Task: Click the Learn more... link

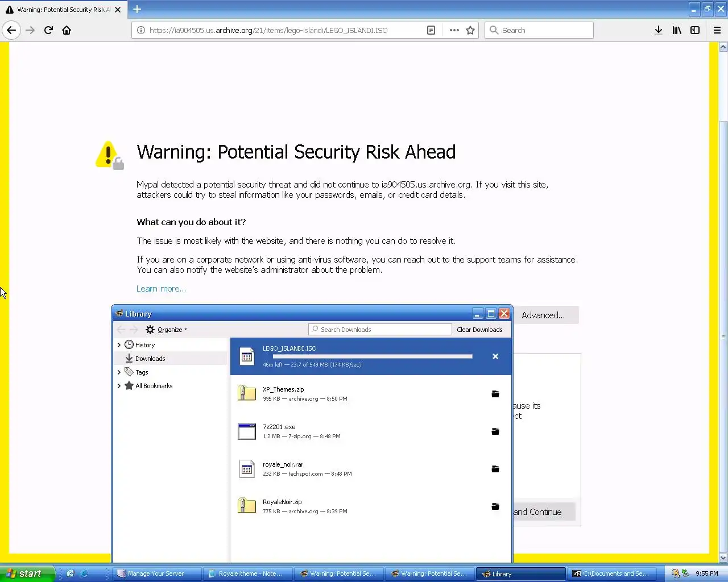Action: 161,289
